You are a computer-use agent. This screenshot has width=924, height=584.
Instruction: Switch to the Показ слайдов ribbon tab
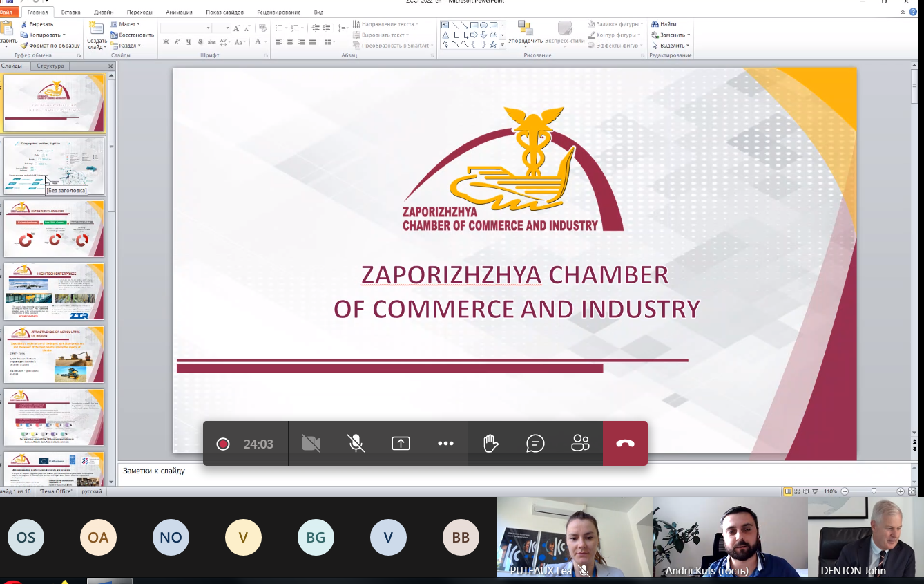tap(227, 12)
